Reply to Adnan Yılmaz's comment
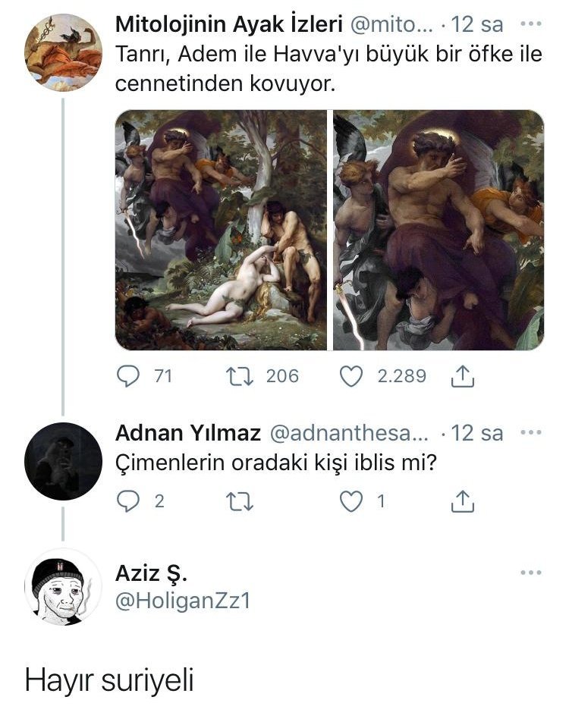569x728 pixels. tap(130, 501)
